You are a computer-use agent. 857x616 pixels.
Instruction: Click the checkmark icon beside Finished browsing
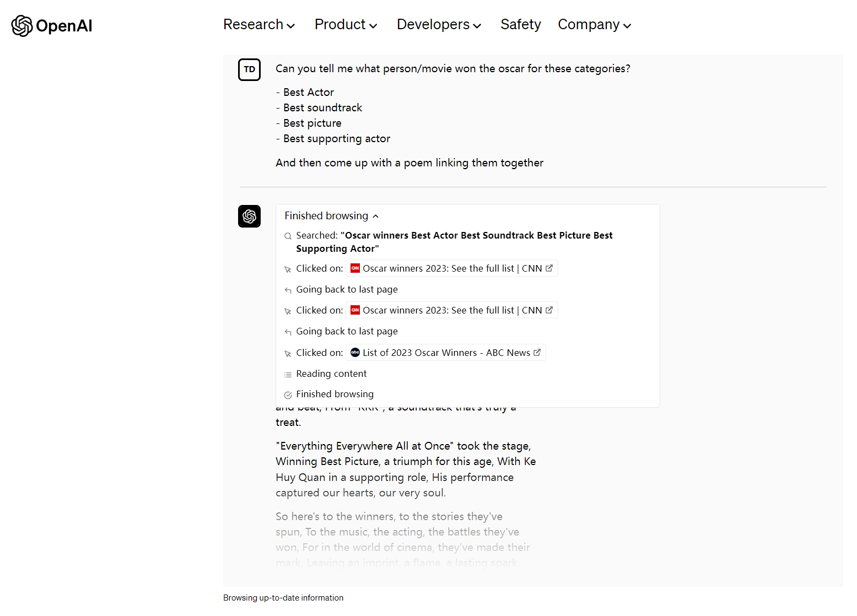[x=288, y=395]
